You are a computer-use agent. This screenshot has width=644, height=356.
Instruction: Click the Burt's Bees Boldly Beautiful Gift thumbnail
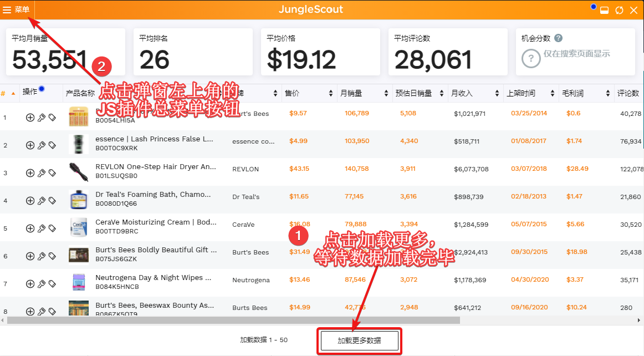click(x=79, y=255)
